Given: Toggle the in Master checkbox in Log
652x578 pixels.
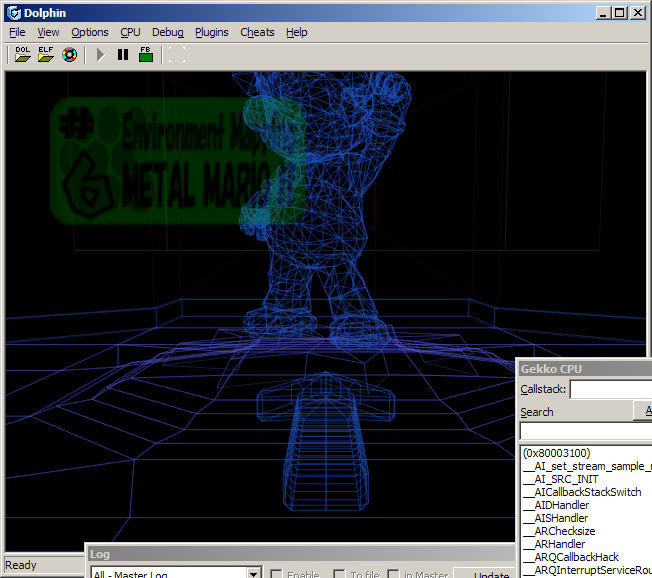Looking at the screenshot, I should tap(393, 574).
